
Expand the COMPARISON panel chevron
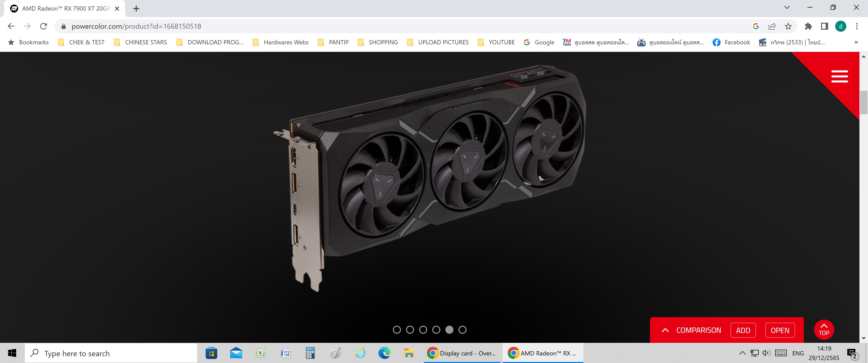[x=665, y=330]
